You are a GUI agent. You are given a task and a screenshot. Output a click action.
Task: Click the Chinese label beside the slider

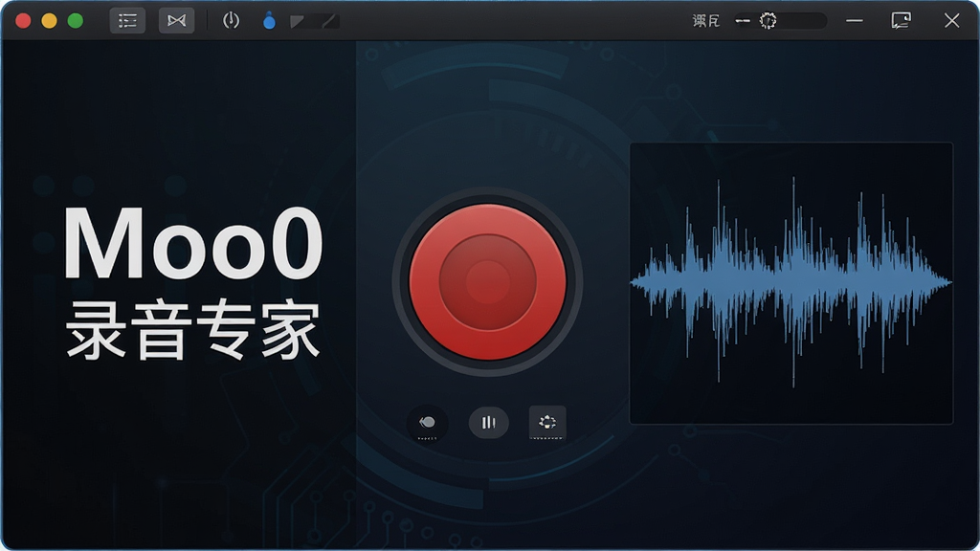pyautogui.click(x=706, y=21)
